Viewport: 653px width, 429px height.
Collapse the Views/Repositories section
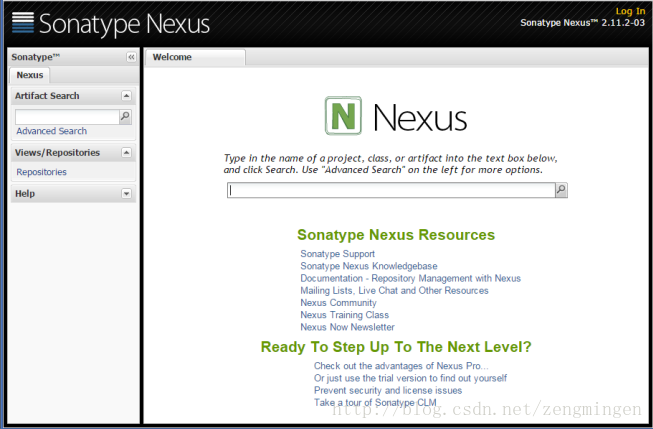pos(127,152)
